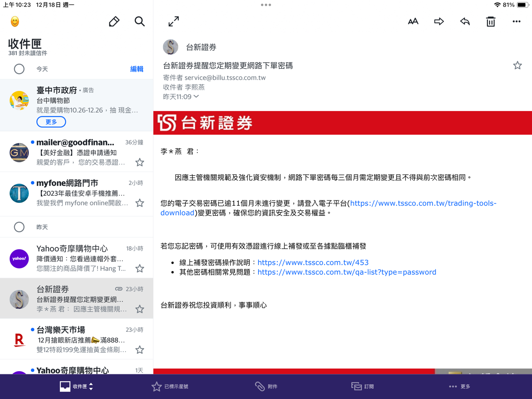Tap sender address service@billu.tssco.com.tw

(x=225, y=78)
